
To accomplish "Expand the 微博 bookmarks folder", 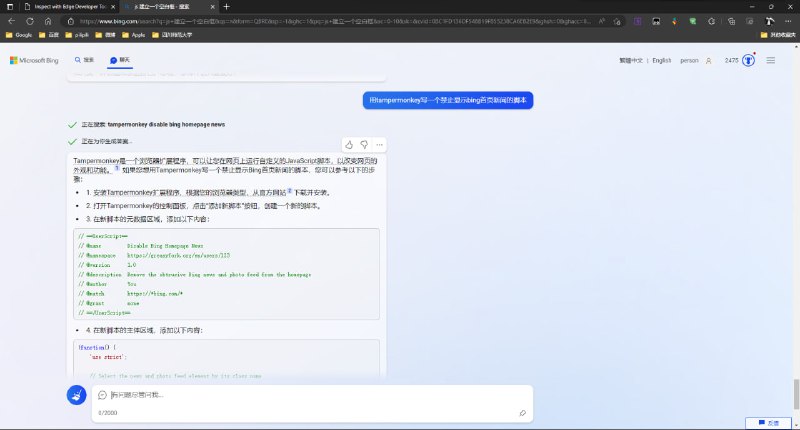I will pos(106,35).
